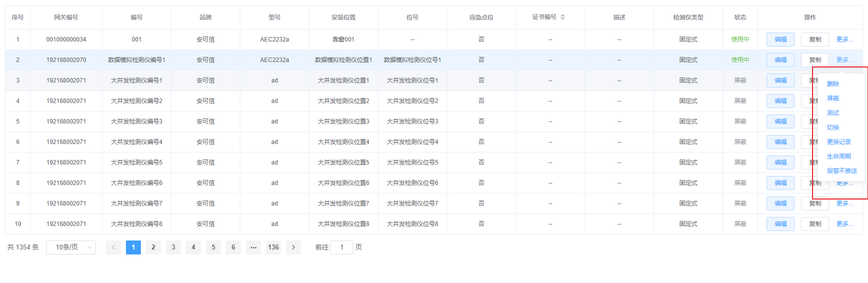This screenshot has width=868, height=283.
Task: Jump ahead using pagination ellipsis button
Action: [x=253, y=247]
